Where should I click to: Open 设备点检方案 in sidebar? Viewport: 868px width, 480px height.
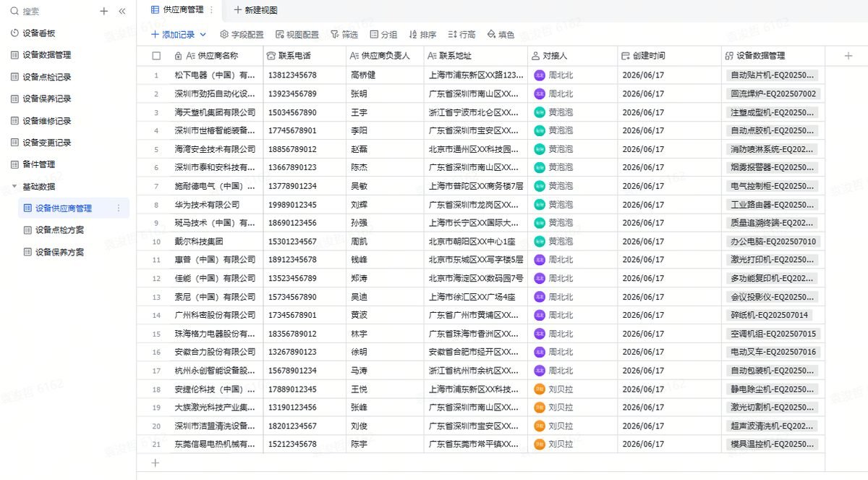click(x=60, y=230)
